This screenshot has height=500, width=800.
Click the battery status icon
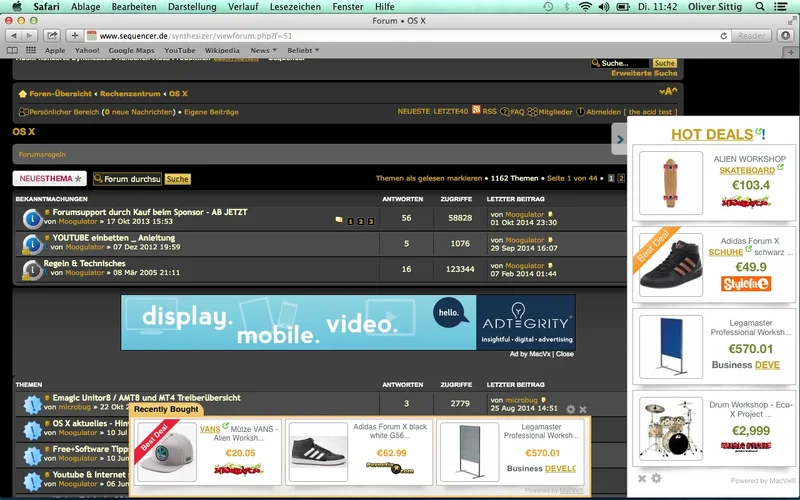(623, 7)
